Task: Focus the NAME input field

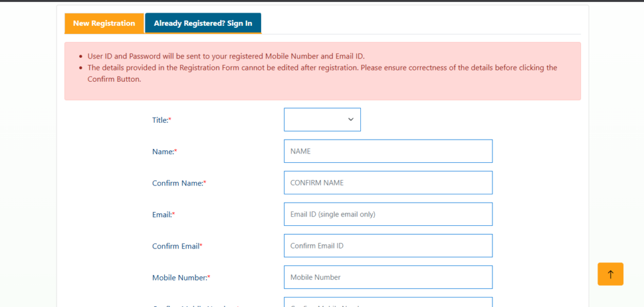Action: point(388,151)
